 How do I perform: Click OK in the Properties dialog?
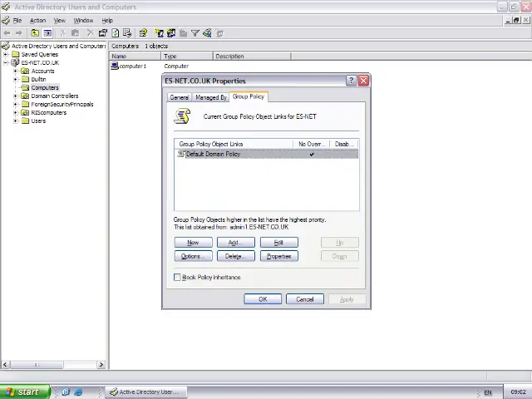(x=263, y=299)
